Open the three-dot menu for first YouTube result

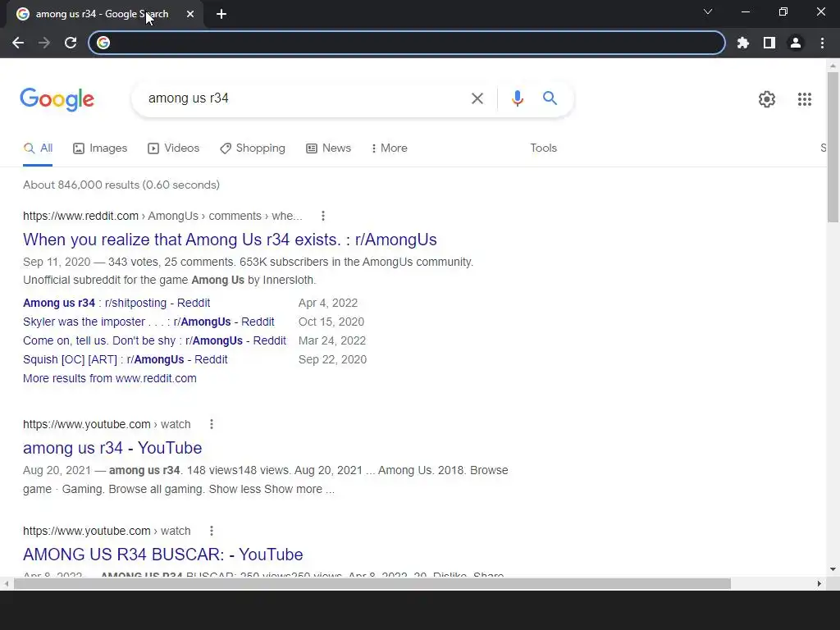point(212,424)
